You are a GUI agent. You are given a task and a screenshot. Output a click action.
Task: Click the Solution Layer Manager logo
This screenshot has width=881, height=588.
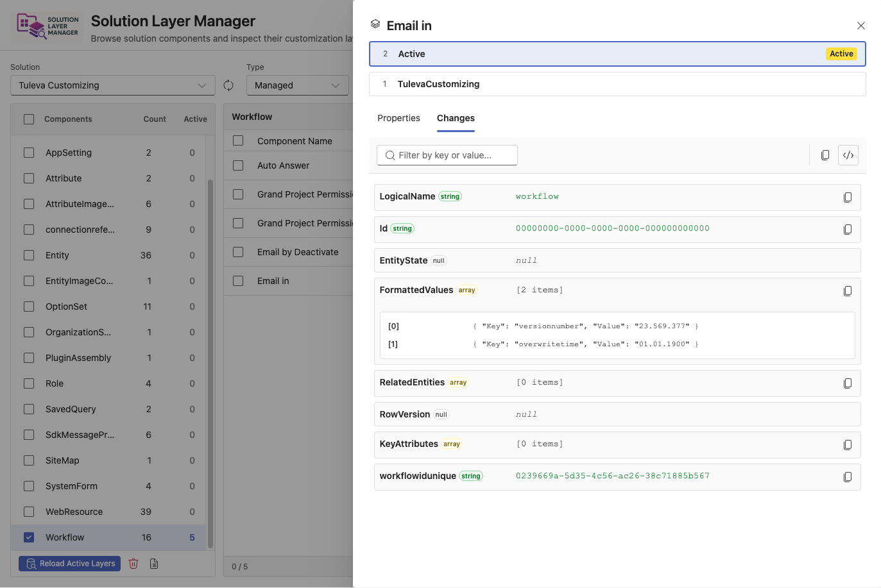pos(47,26)
